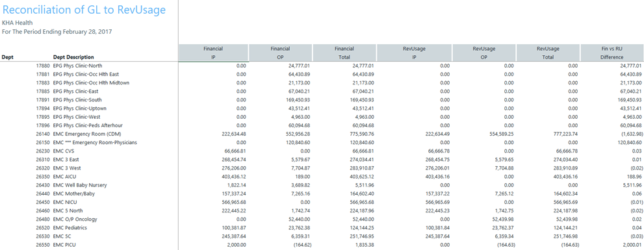Image resolution: width=644 pixels, height=250 pixels.
Task: Select the RevUsage IP column header
Action: coord(414,53)
